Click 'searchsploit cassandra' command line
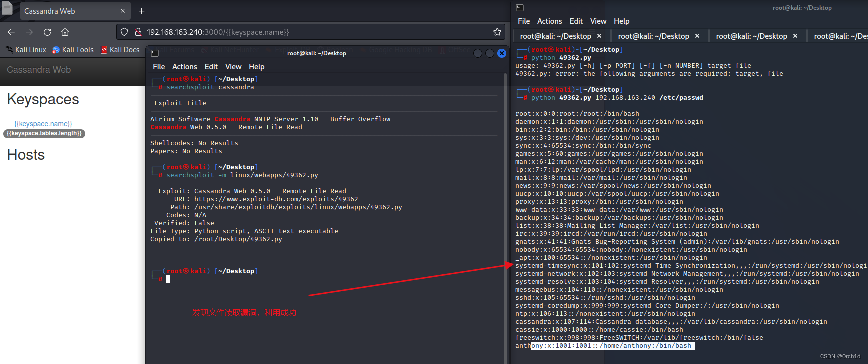This screenshot has width=868, height=364. (210, 87)
